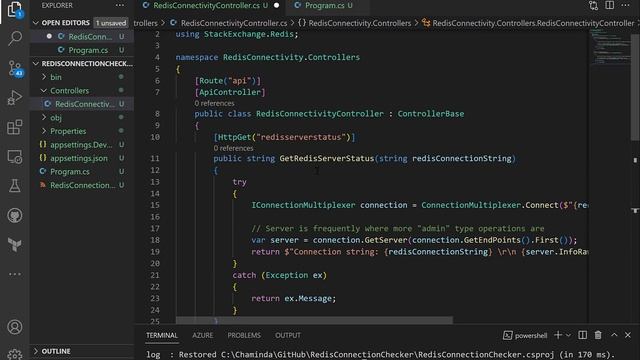Click the GetRedisServerStatus method name

point(327,158)
